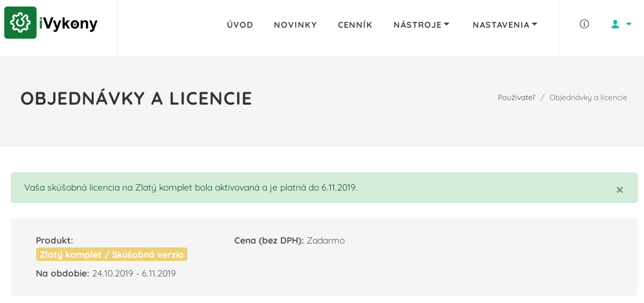Click the green alert message text
This screenshot has width=644, height=303.
coord(191,188)
